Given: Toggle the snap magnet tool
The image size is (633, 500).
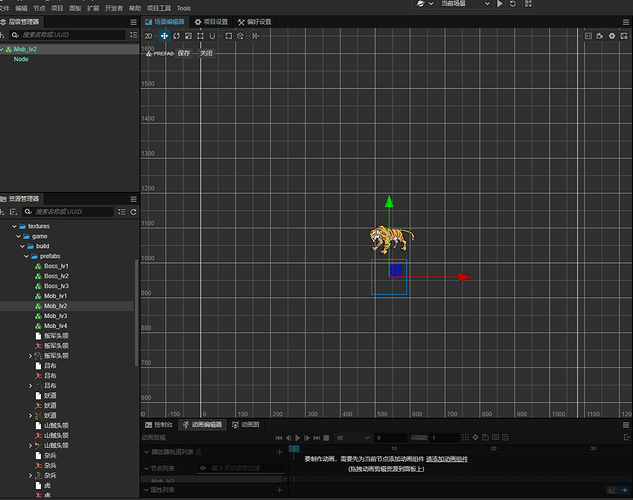Looking at the screenshot, I should (212, 36).
